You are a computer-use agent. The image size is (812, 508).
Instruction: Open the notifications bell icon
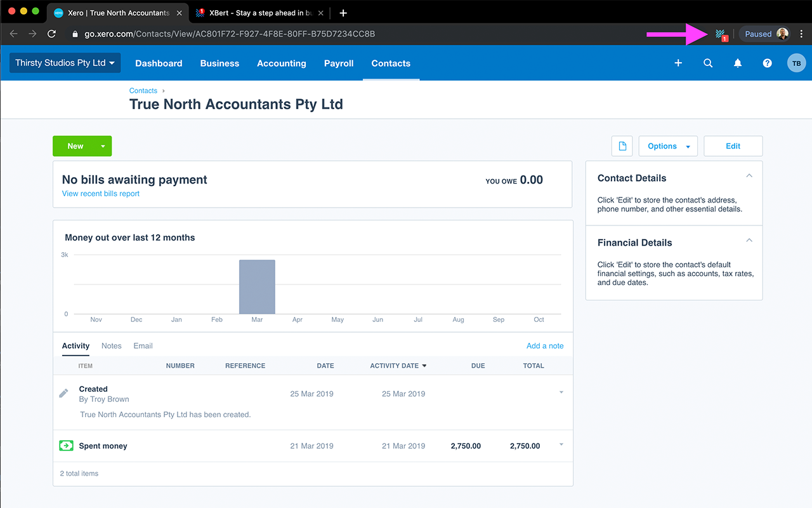tap(738, 63)
